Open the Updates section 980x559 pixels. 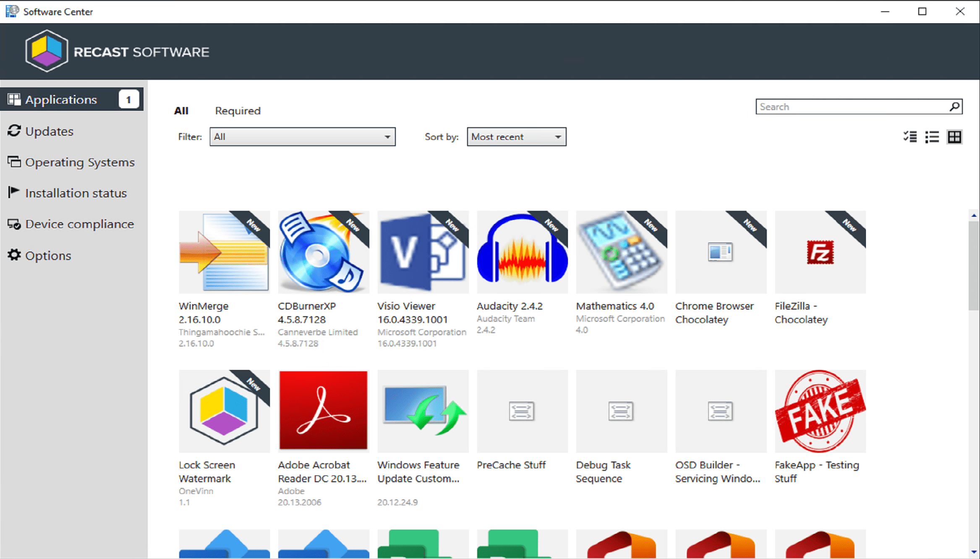[x=49, y=131]
